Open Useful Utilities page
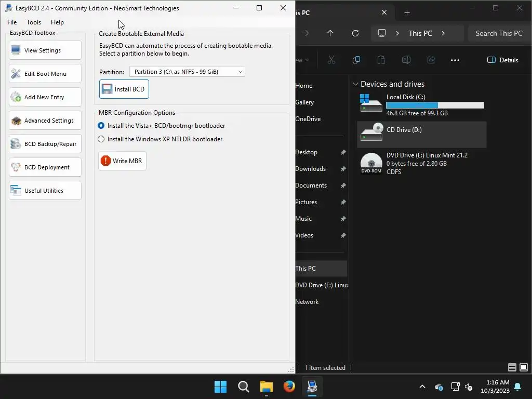Screen dimensions: 532x399 [x=45, y=191]
